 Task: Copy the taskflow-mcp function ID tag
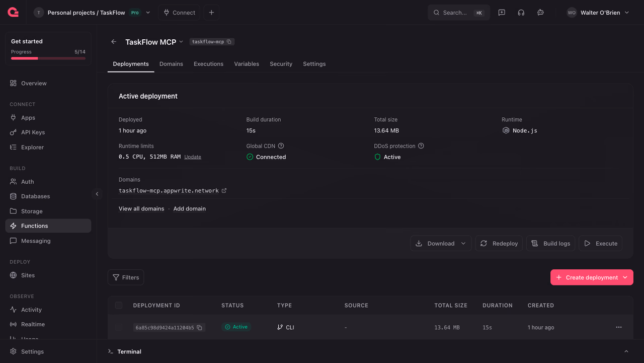tap(212, 42)
